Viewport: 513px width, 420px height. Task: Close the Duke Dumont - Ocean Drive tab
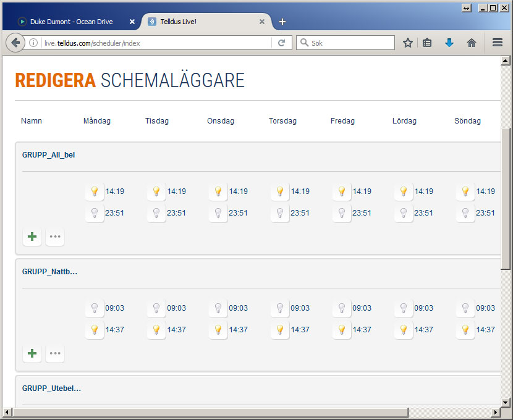pyautogui.click(x=132, y=22)
